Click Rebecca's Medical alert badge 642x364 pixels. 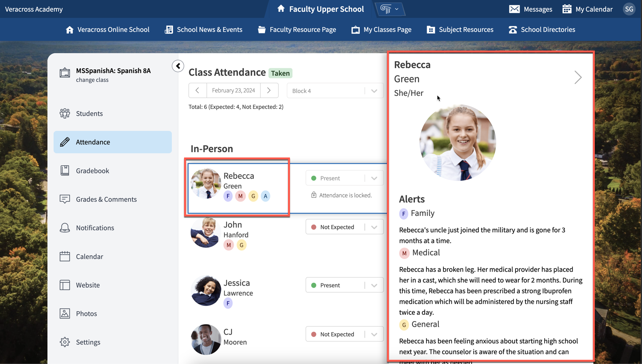coord(404,253)
